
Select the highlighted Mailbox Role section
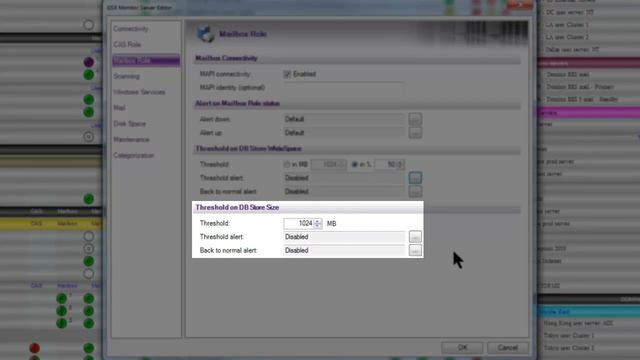146,60
